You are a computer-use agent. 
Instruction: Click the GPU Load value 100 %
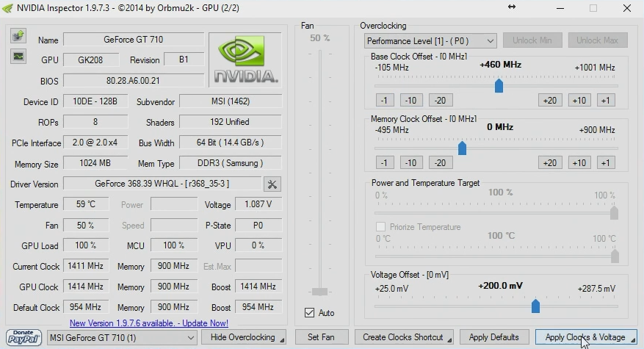point(86,245)
